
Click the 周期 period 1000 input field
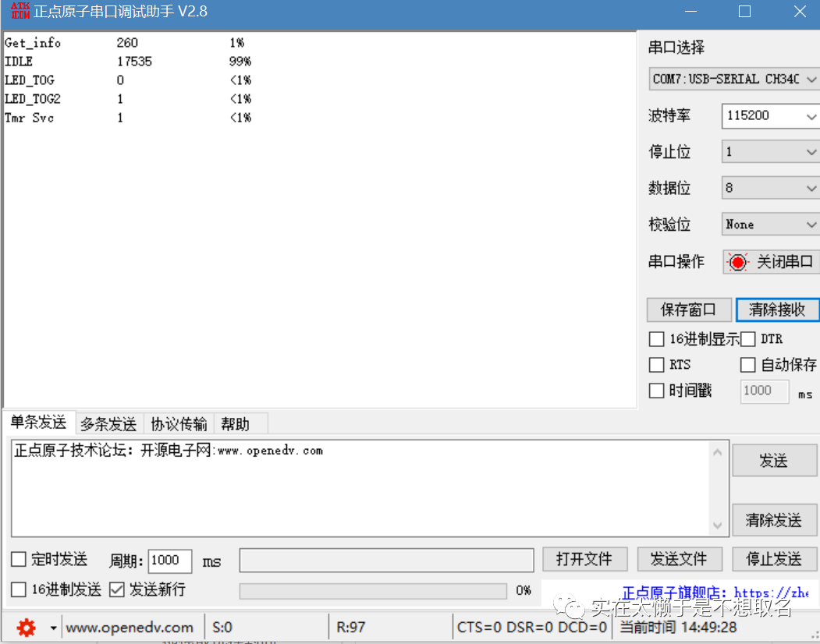pos(170,561)
